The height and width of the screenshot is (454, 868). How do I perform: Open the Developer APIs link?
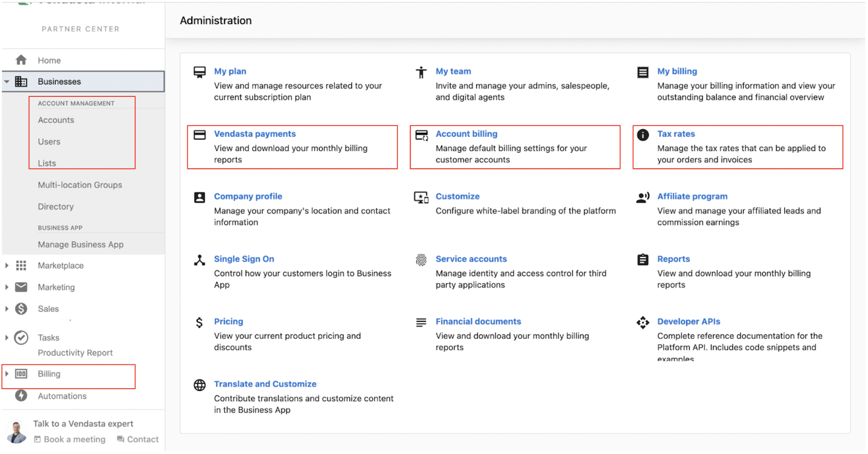point(689,322)
